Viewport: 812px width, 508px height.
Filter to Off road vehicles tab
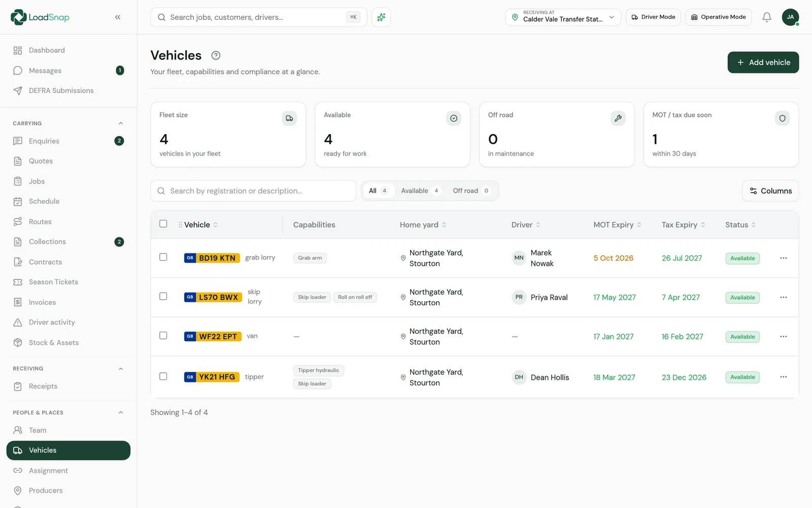(x=471, y=191)
